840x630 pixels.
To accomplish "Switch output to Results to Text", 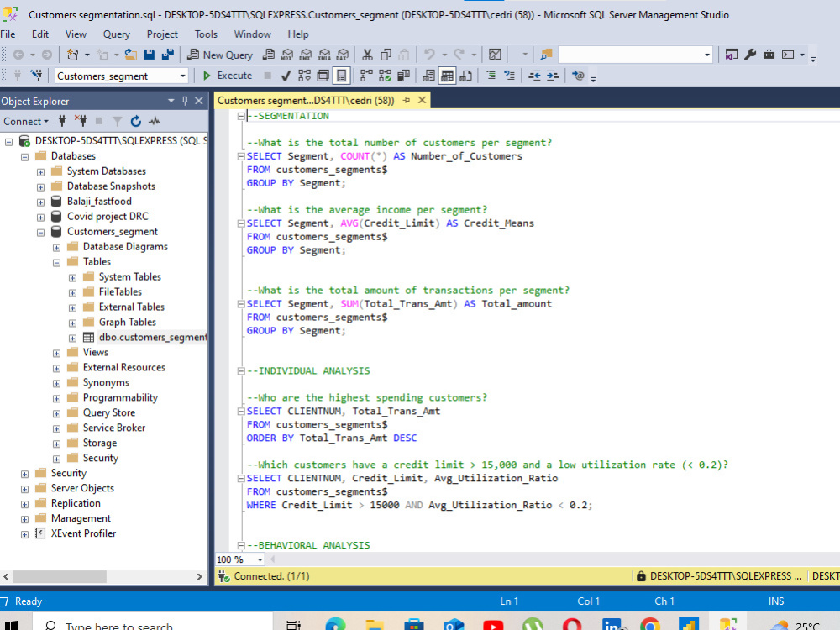I will pyautogui.click(x=428, y=76).
